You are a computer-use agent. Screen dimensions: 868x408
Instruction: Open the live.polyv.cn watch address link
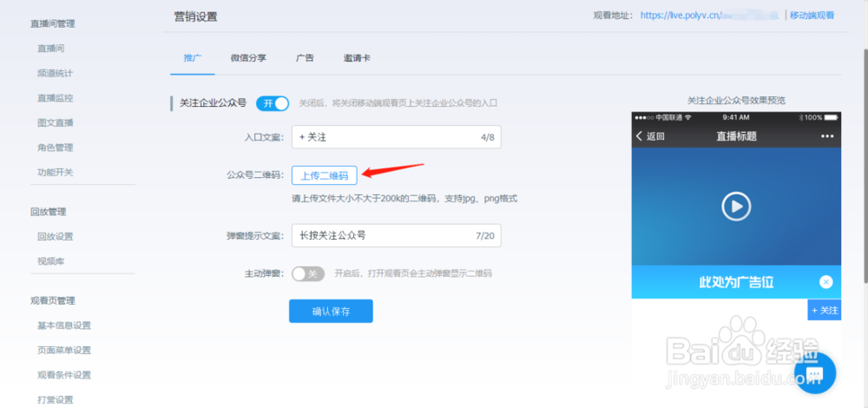point(710,16)
